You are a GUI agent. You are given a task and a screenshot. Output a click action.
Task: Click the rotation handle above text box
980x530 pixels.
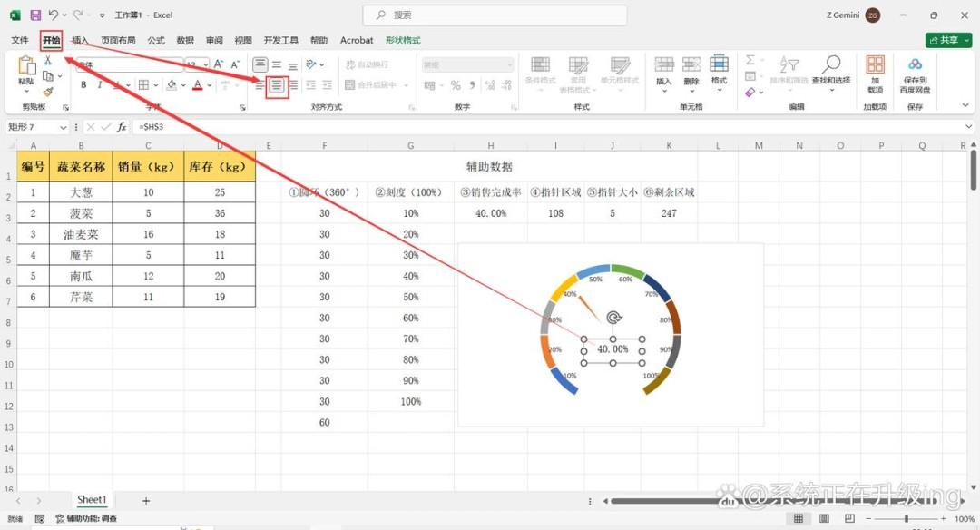(x=613, y=318)
